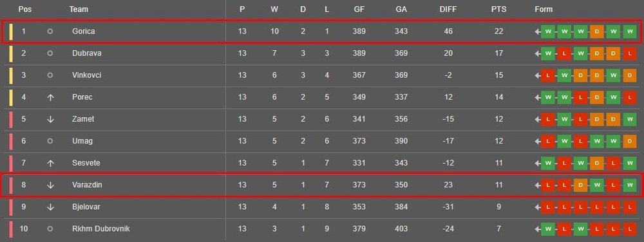Click the GF column header

359,9
